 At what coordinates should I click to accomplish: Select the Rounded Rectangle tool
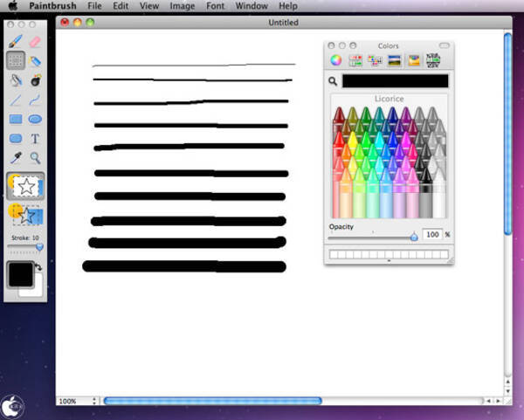point(15,139)
